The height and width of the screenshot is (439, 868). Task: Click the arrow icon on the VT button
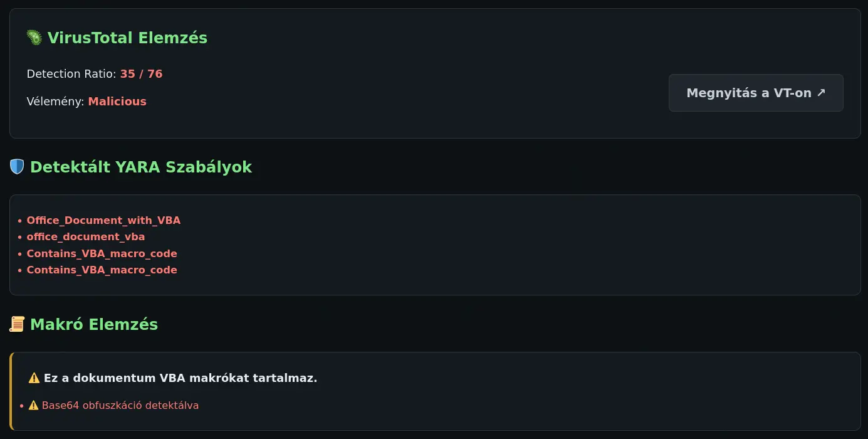click(821, 93)
